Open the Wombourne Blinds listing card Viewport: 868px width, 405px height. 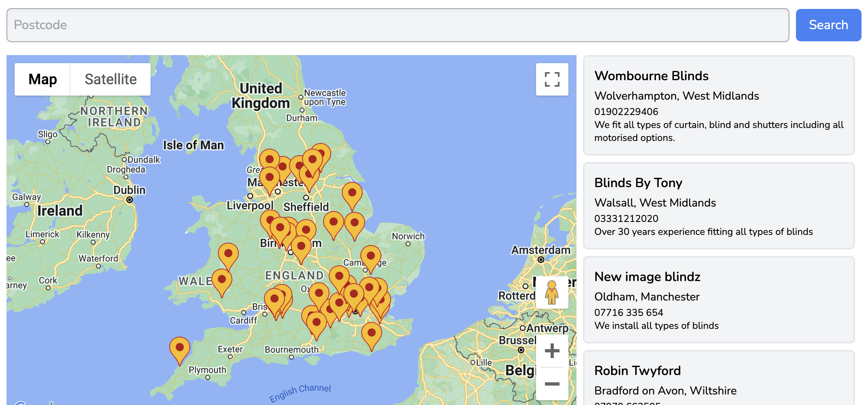point(719,105)
